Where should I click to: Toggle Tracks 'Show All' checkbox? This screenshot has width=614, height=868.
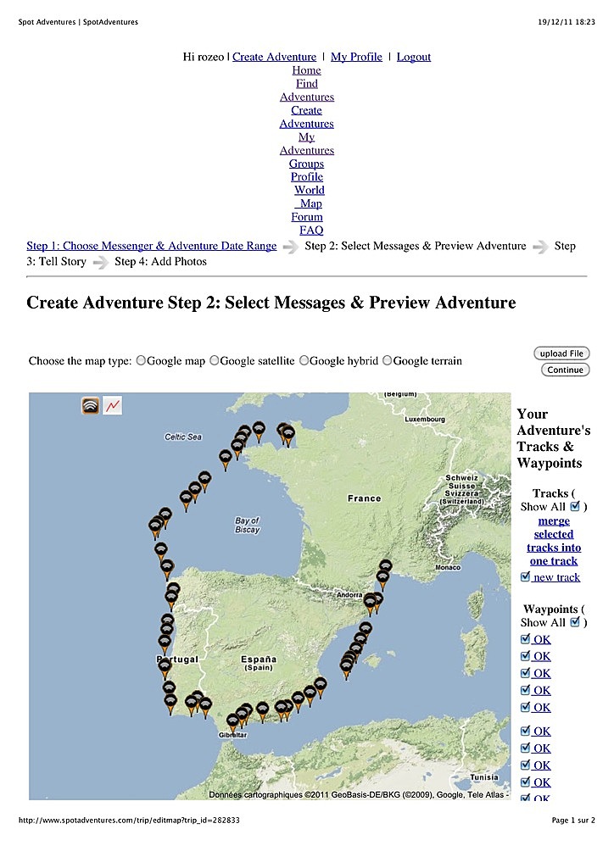click(575, 506)
